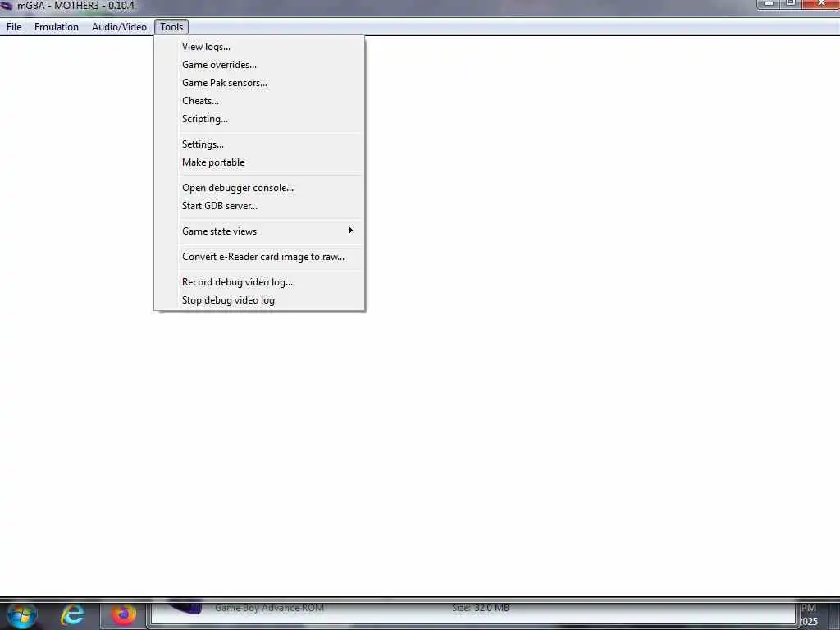Click the Game Boy Advance ROM text
840x630 pixels.
269,608
